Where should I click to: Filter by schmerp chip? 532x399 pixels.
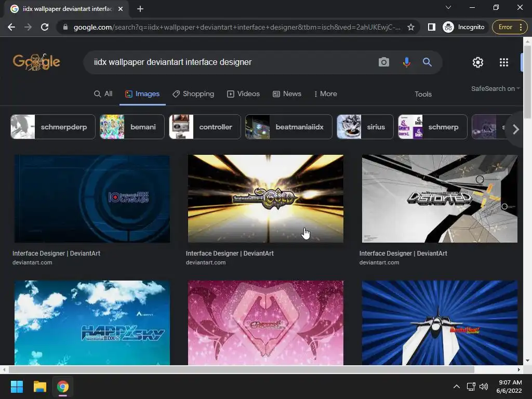tap(433, 127)
